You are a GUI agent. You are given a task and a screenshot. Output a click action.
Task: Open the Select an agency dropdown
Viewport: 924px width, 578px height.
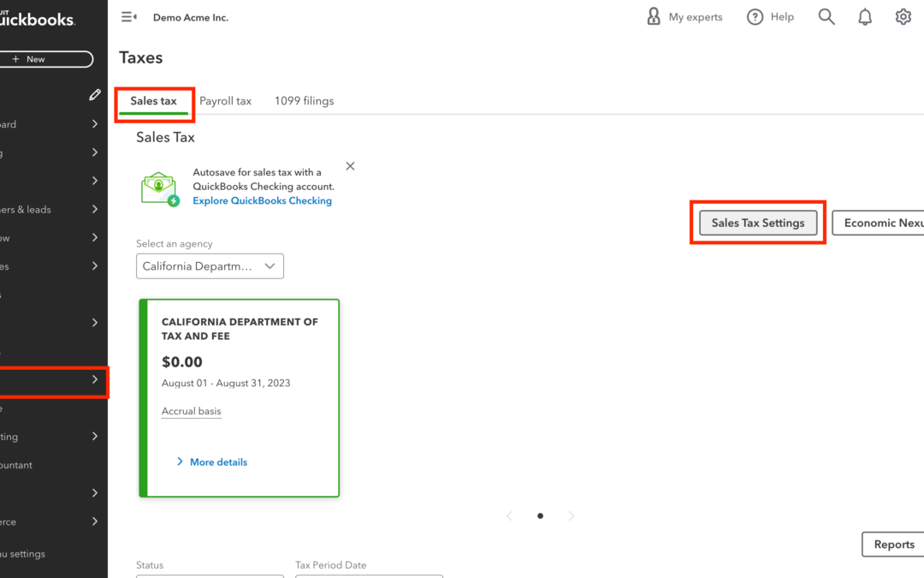(x=210, y=266)
